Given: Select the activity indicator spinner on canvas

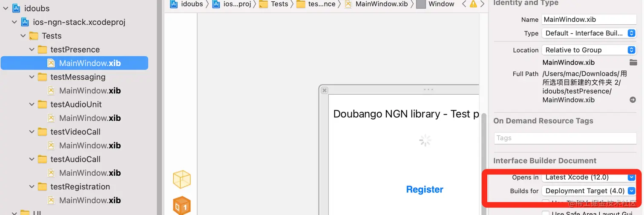Looking at the screenshot, I should coord(425,140).
